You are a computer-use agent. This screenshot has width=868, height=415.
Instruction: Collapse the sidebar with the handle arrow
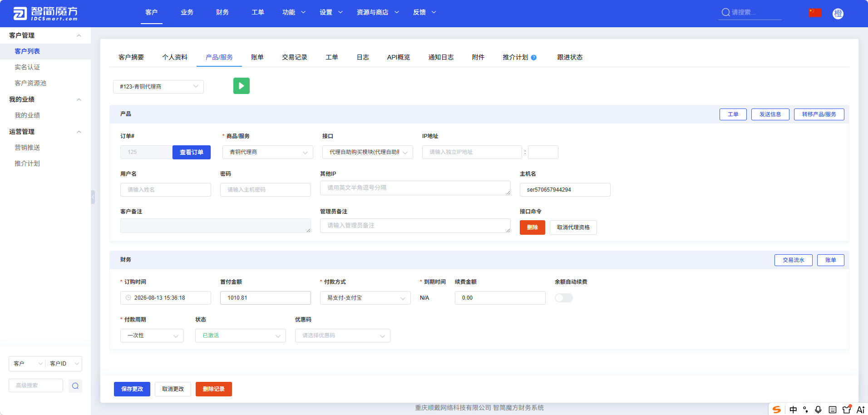click(93, 197)
